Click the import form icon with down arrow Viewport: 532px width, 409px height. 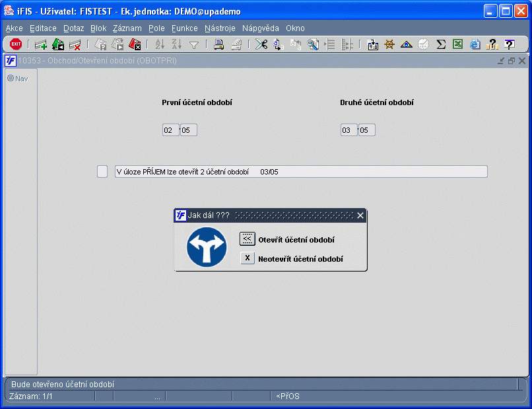tap(372, 44)
